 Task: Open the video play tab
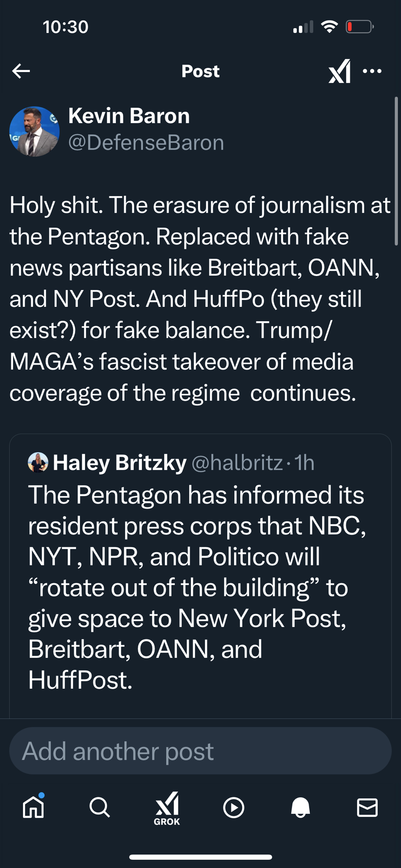pos(233,808)
